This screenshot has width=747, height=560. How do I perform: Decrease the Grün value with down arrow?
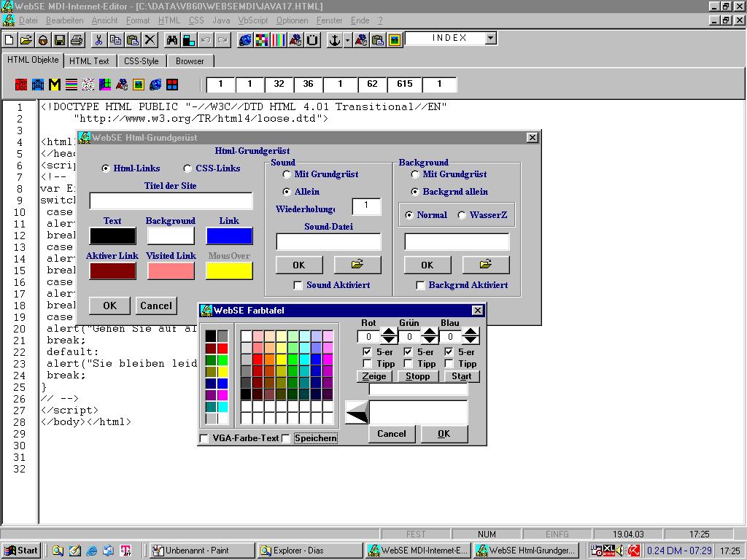(430, 340)
